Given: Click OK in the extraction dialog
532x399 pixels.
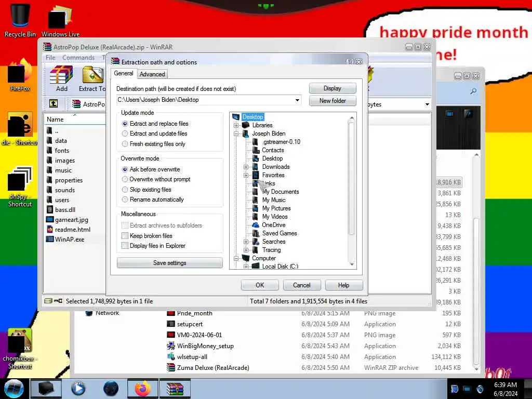Looking at the screenshot, I should (260, 285).
